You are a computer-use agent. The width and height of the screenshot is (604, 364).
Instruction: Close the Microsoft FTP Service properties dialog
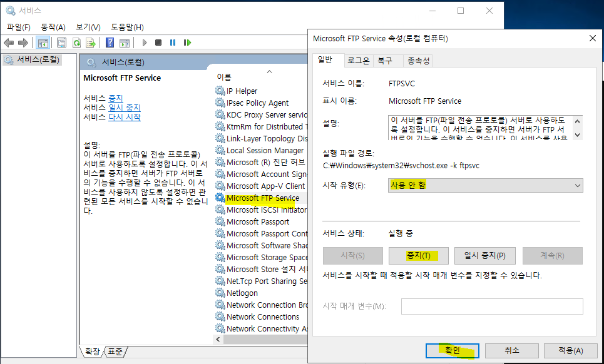tap(593, 38)
